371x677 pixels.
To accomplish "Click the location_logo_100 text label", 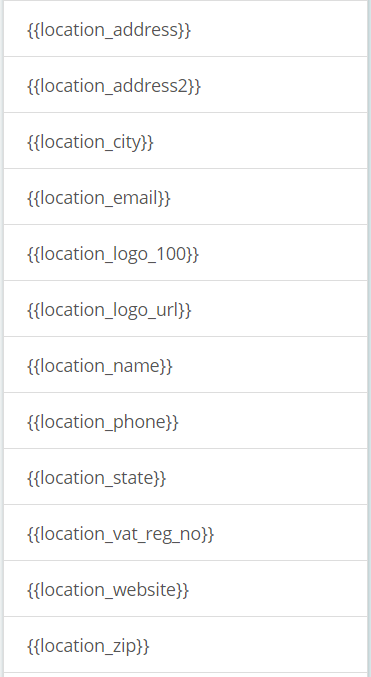I will (x=113, y=254).
